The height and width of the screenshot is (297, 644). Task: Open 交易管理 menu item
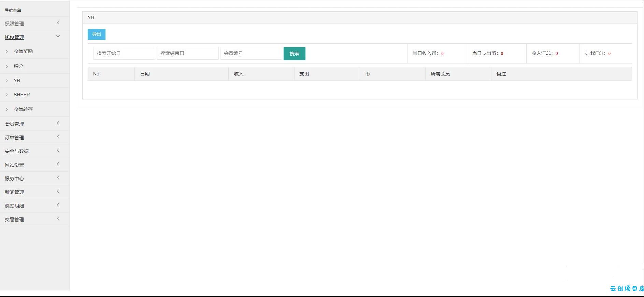(14, 220)
